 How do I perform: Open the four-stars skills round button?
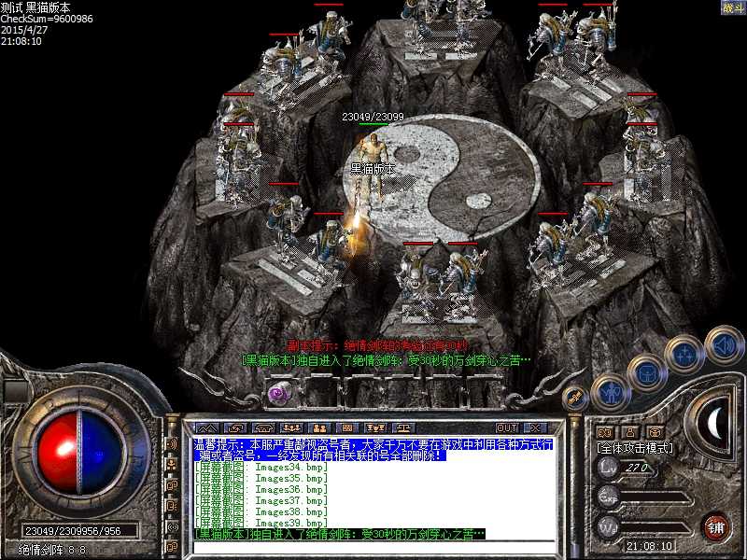pos(684,355)
